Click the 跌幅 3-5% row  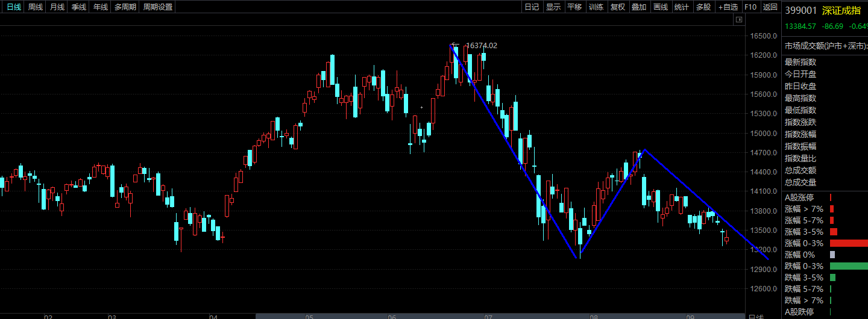click(826, 277)
